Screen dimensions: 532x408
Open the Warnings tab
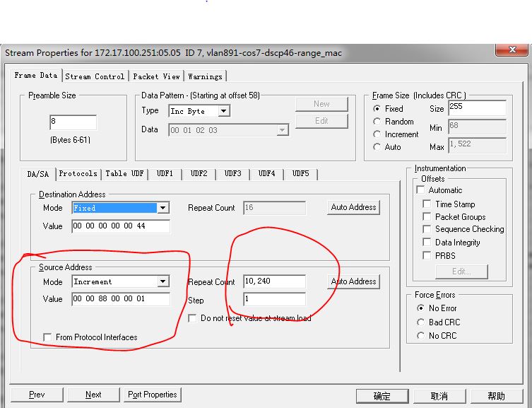click(x=205, y=76)
